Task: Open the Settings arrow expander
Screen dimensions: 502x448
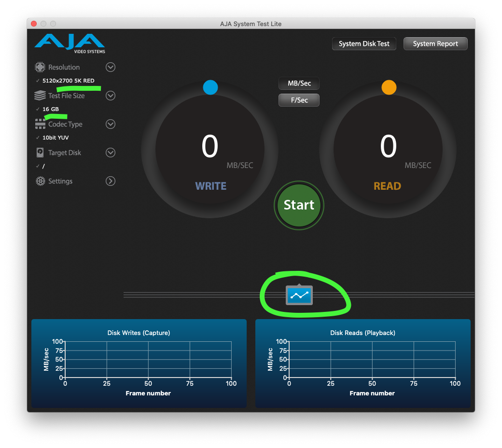Action: click(111, 181)
